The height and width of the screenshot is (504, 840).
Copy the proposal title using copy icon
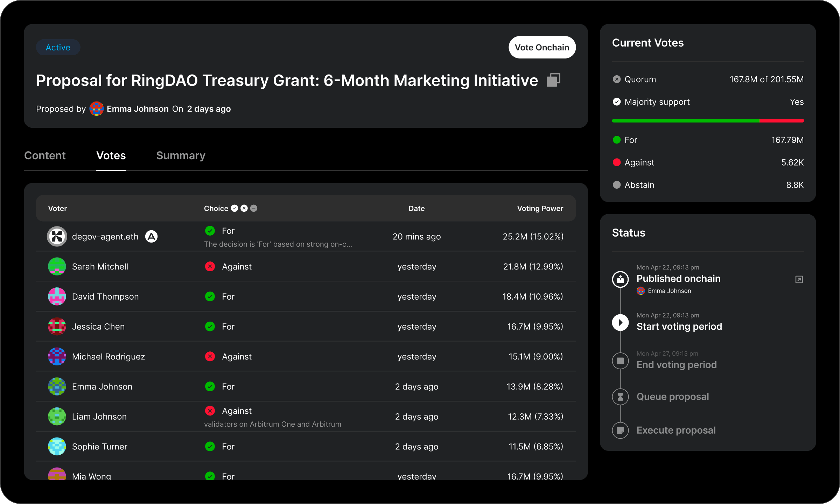tap(553, 80)
